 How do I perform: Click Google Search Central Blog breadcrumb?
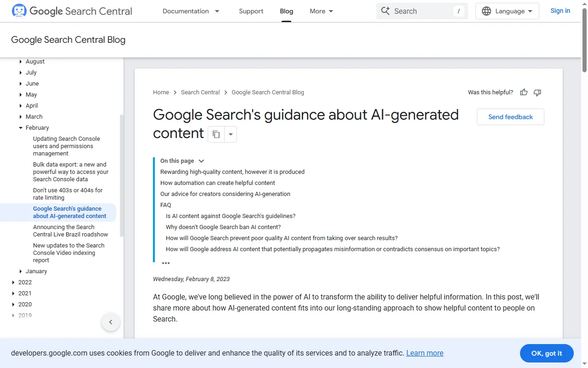coord(268,92)
